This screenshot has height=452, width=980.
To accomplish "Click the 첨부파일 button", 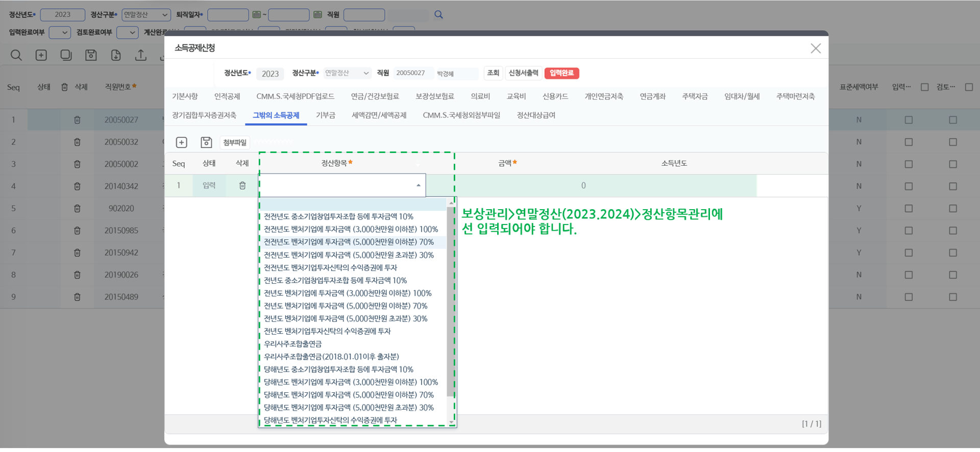I will click(235, 142).
